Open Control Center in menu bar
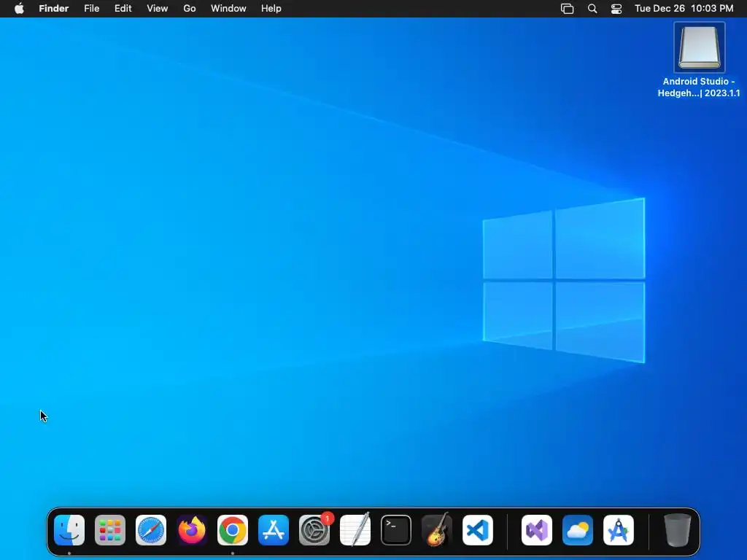The height and width of the screenshot is (560, 747). point(616,9)
